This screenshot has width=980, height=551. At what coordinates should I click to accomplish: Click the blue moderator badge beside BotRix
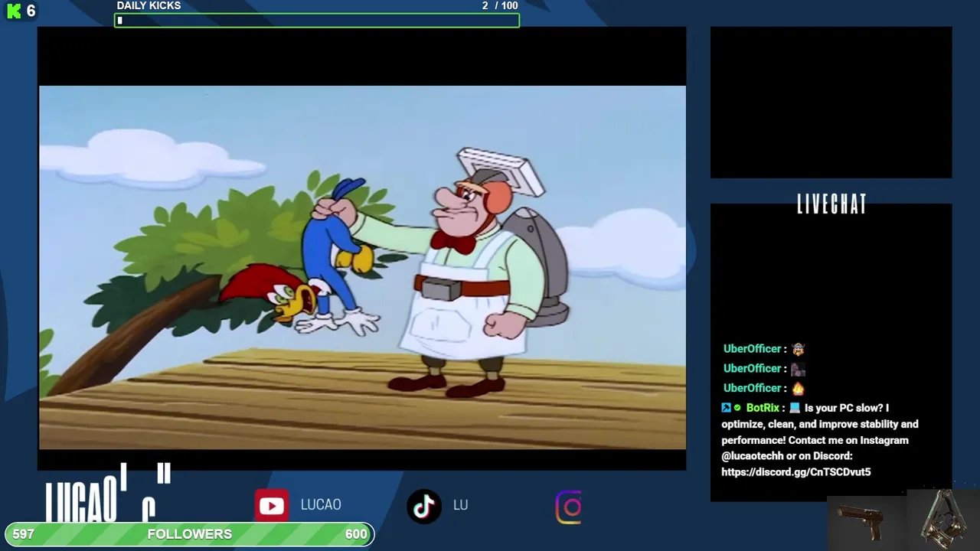point(726,408)
